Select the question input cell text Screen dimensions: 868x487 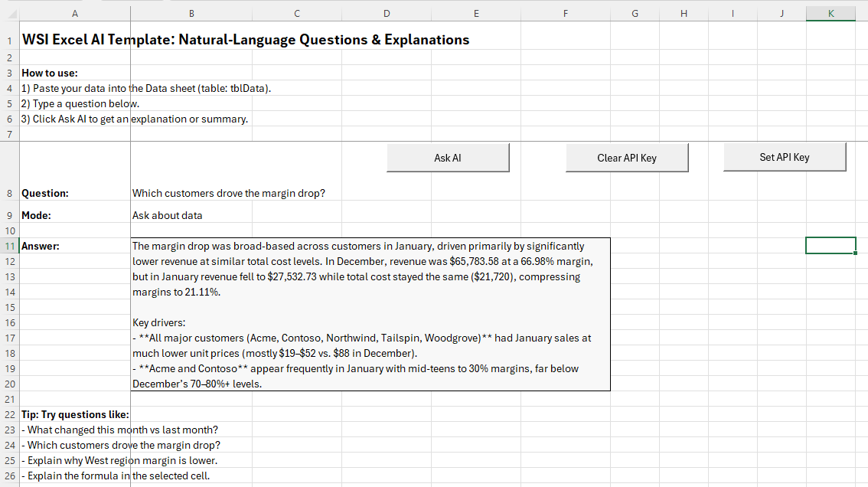click(x=229, y=194)
